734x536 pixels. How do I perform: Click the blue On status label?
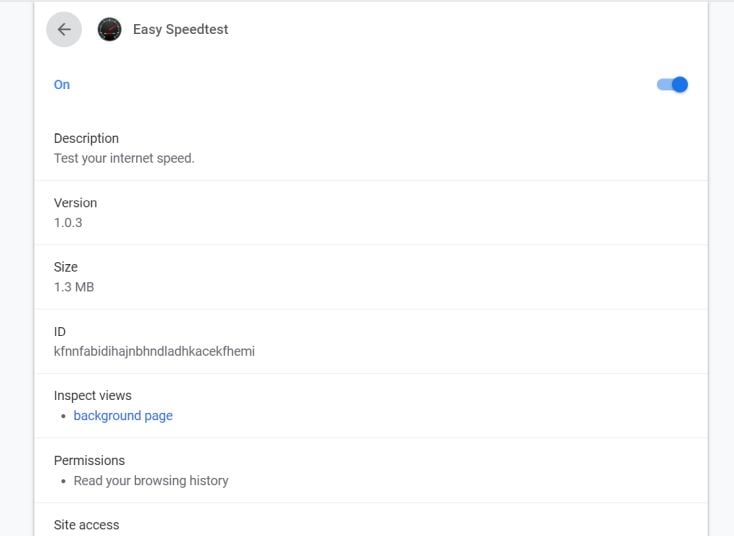pos(62,85)
